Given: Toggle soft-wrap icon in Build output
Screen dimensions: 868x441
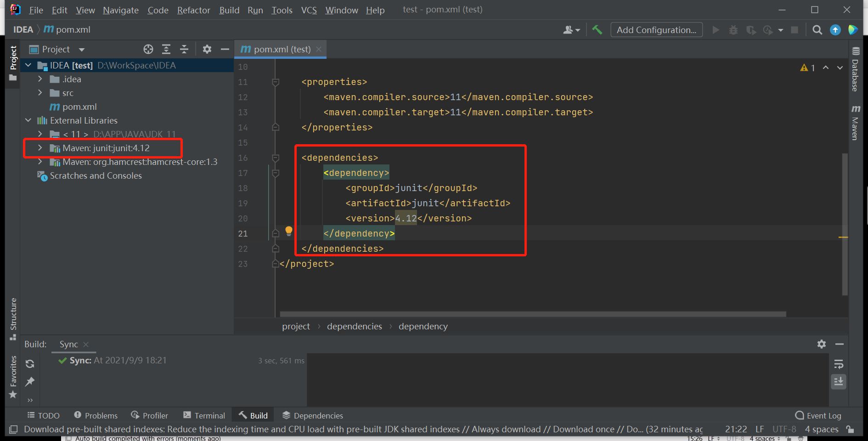Looking at the screenshot, I should 839,364.
